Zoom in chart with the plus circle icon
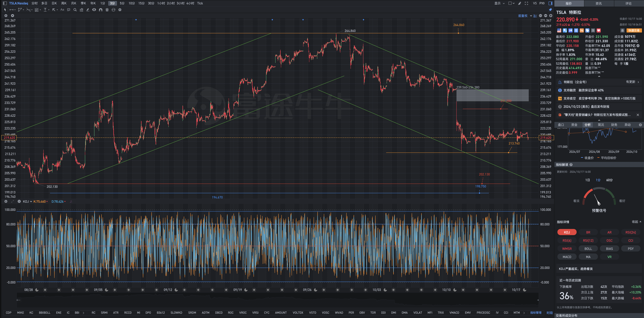Viewport: 644px width, 318px height. (551, 16)
